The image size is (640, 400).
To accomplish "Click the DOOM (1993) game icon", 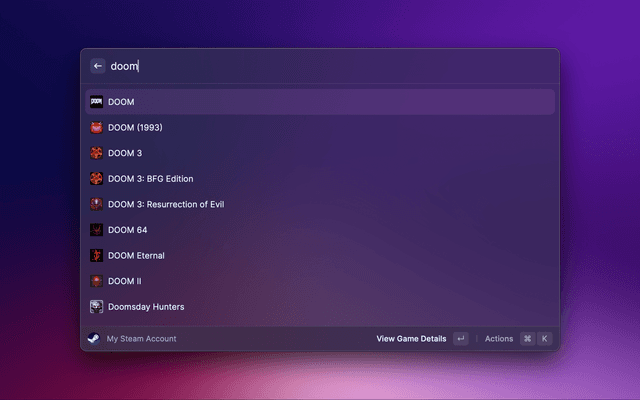I will (96, 128).
